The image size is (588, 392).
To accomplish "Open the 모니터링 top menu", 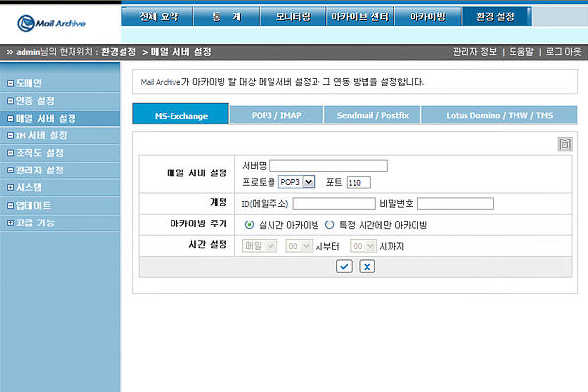I will (x=293, y=16).
